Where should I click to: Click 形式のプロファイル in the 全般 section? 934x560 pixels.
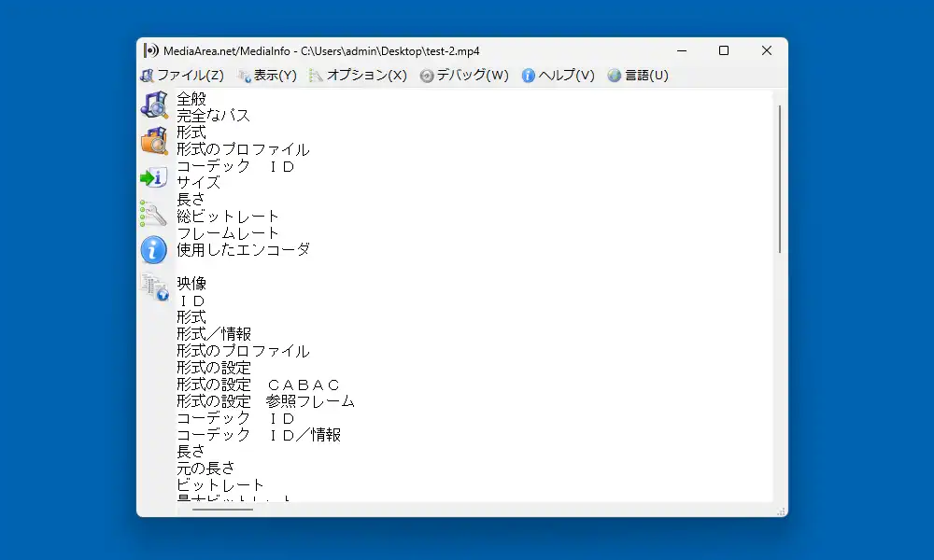pos(243,149)
